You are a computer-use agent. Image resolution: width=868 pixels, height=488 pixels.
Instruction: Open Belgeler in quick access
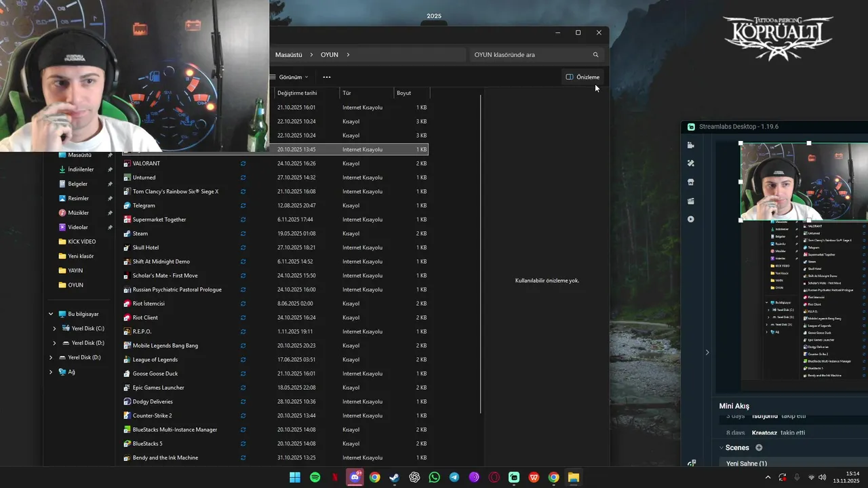(77, 184)
